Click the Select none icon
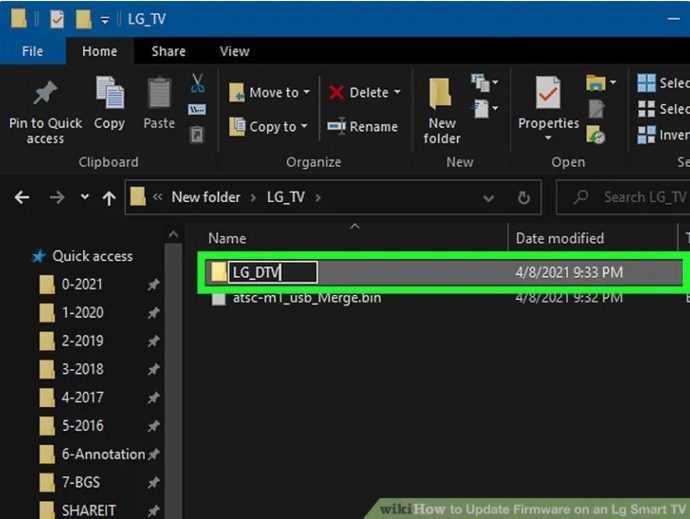This screenshot has width=690, height=519. click(x=646, y=109)
